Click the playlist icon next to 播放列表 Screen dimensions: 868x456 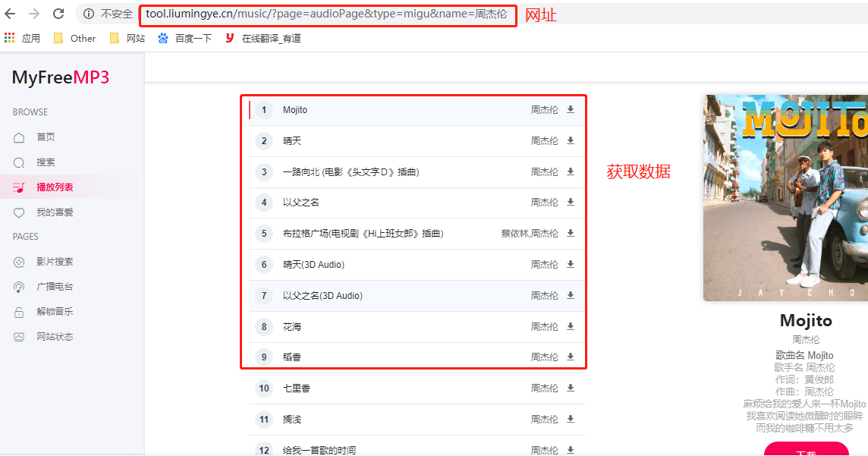19,187
